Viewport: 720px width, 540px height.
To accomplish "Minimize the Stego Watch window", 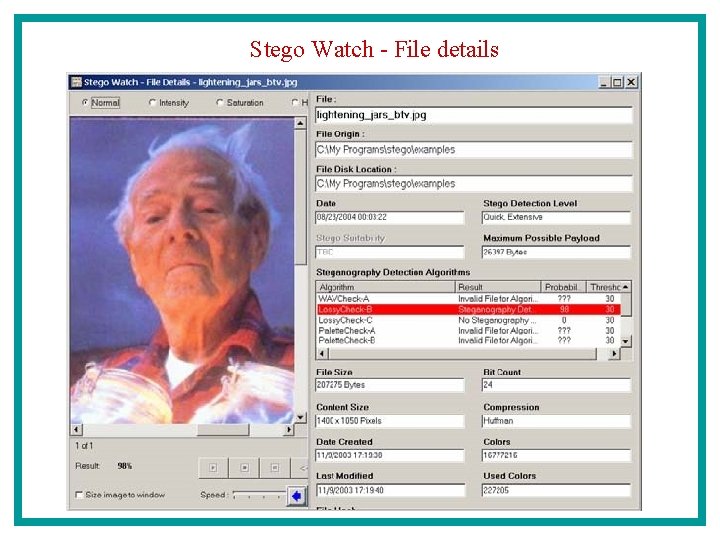I will [x=604, y=82].
